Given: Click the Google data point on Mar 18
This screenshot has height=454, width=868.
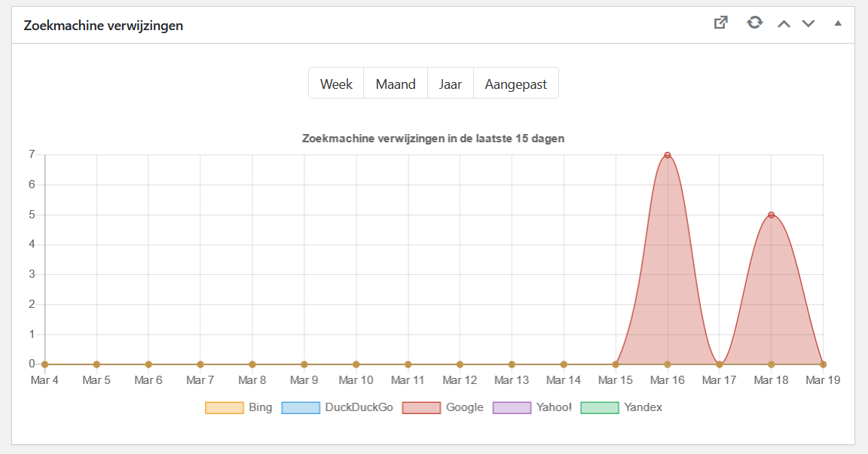Looking at the screenshot, I should (771, 215).
